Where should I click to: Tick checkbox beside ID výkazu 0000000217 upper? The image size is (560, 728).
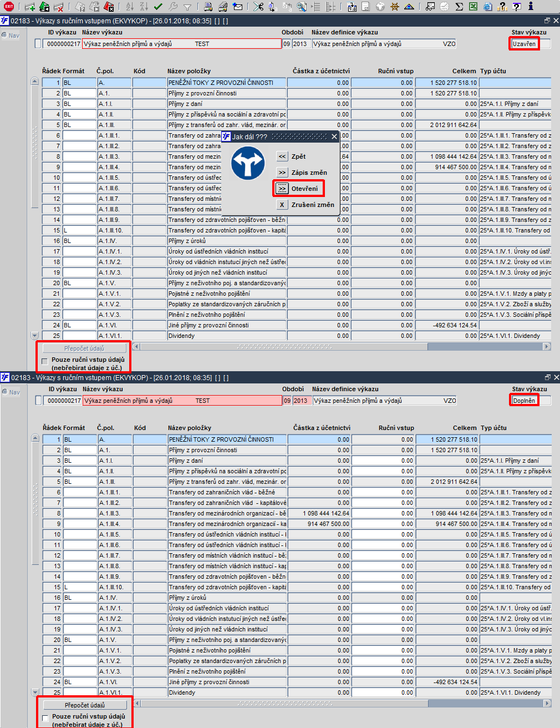pos(38,44)
